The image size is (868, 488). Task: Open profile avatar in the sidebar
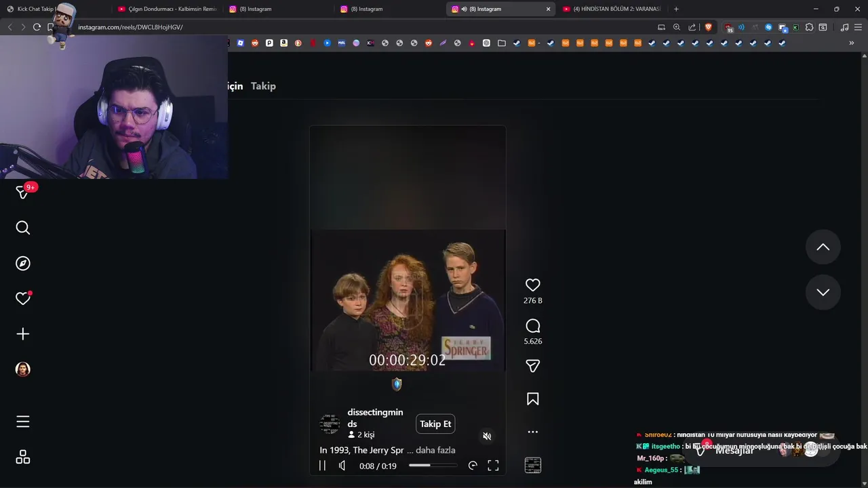point(23,369)
